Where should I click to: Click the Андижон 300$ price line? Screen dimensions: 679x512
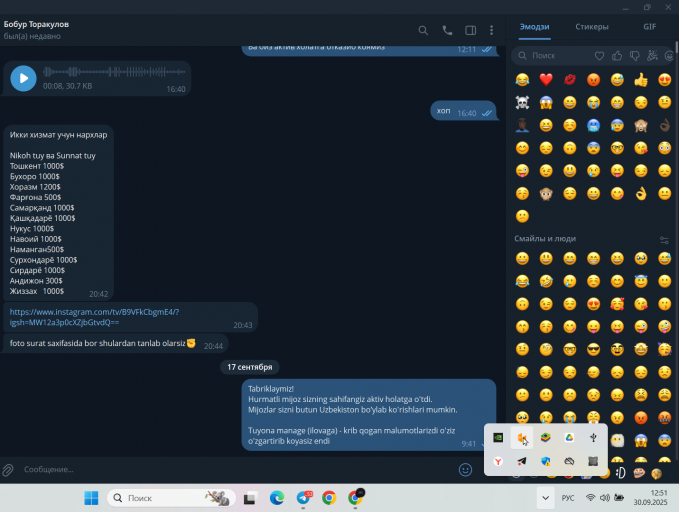click(x=36, y=281)
